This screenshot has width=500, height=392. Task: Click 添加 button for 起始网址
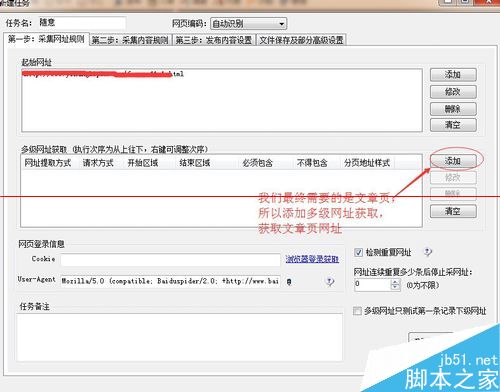(x=453, y=75)
